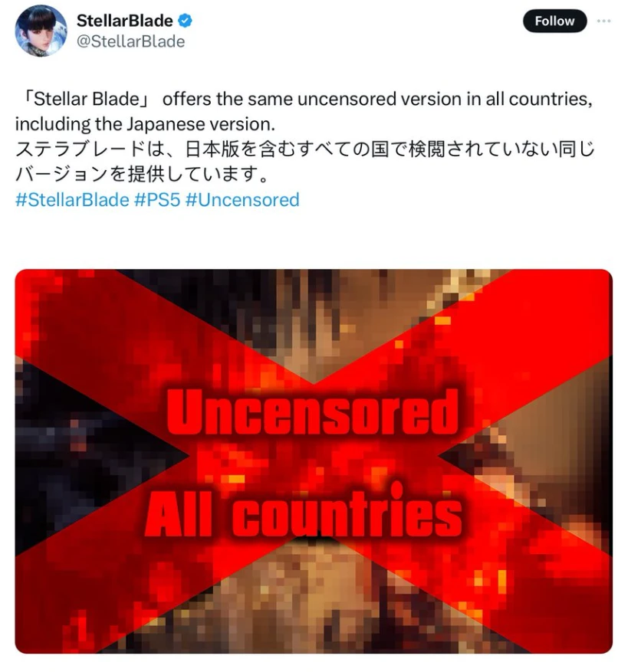Viewport: 641px width, 672px height.
Task: Click the 'Uncensored' red text in image
Action: [x=313, y=411]
